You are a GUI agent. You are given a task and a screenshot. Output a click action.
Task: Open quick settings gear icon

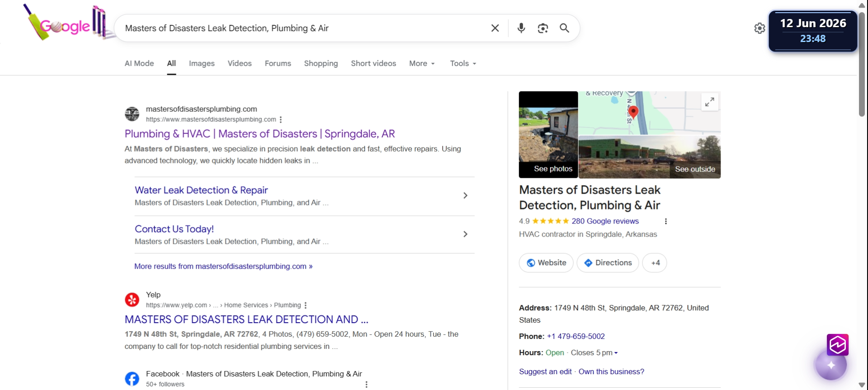[759, 28]
